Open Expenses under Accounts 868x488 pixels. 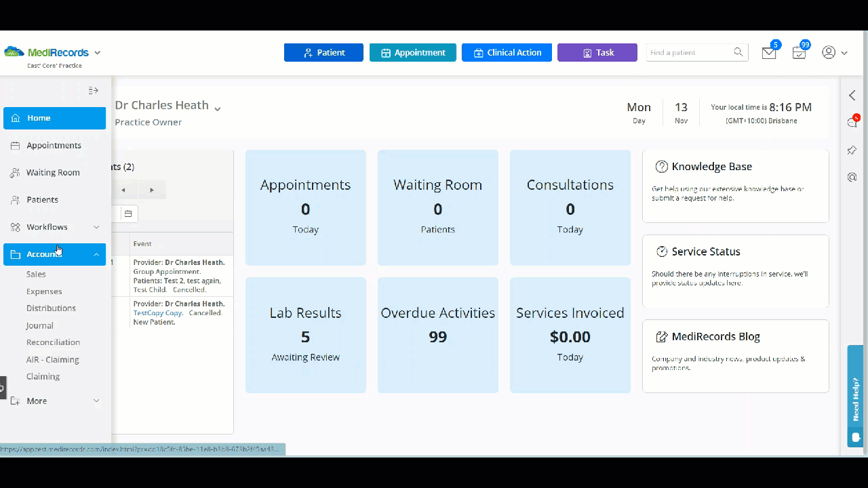point(44,291)
